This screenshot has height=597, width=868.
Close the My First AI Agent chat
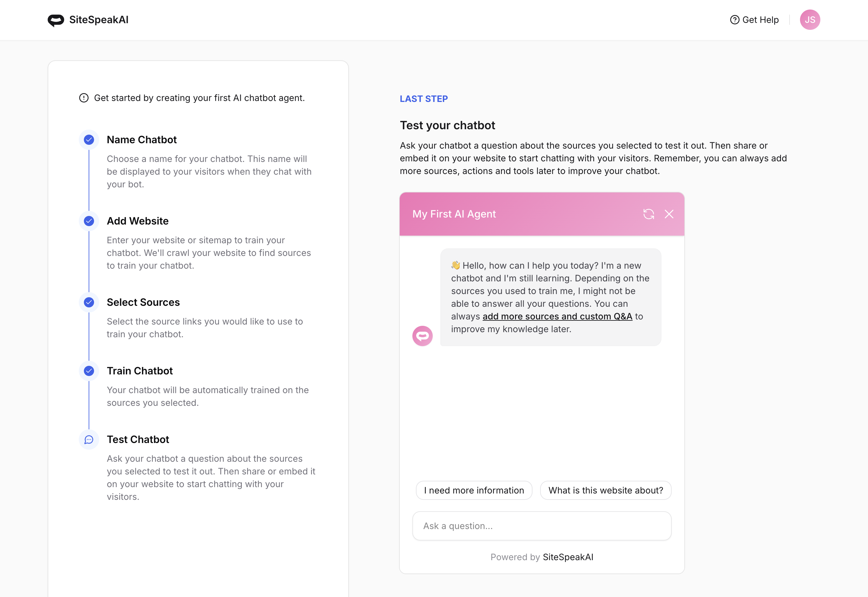pyautogui.click(x=669, y=214)
